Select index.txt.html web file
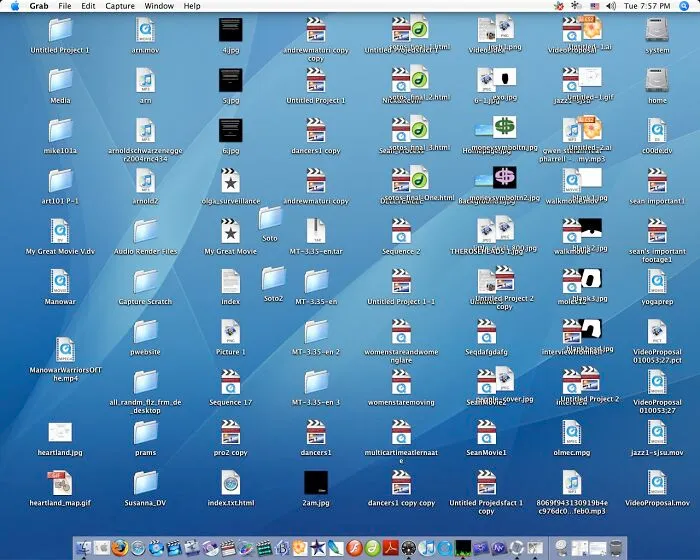700x560 pixels. pyautogui.click(x=231, y=483)
